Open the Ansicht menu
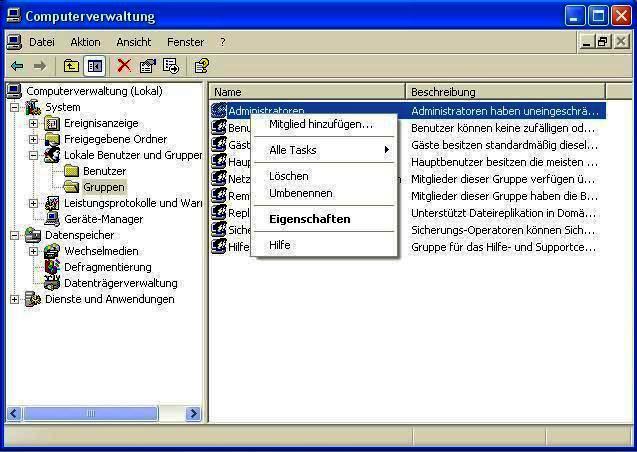The height and width of the screenshot is (452, 637). coord(134,42)
